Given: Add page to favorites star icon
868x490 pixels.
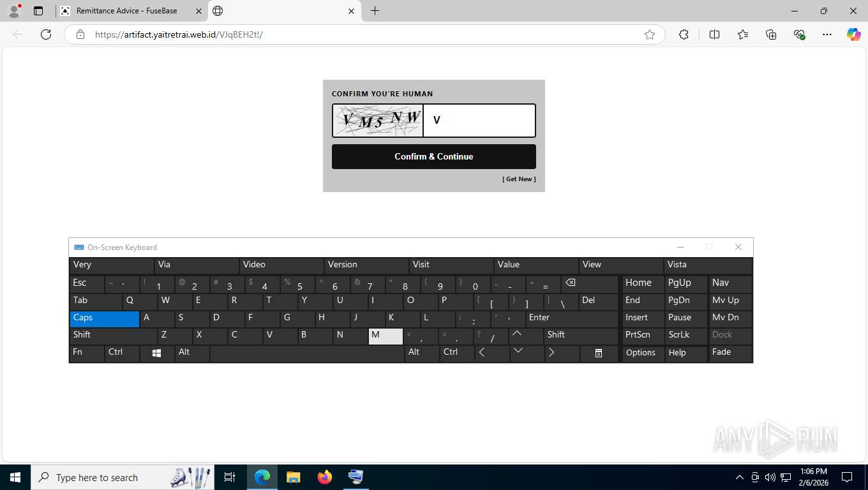Looking at the screenshot, I should point(650,34).
